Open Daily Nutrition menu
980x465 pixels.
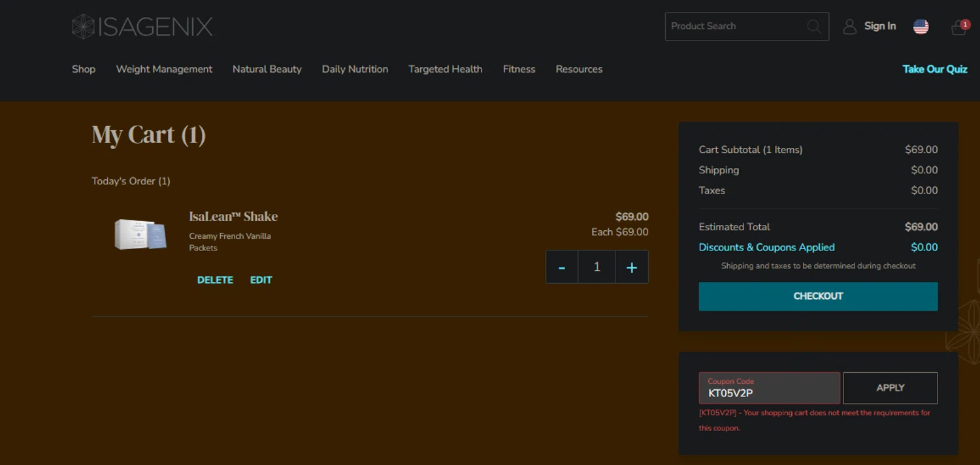point(355,69)
